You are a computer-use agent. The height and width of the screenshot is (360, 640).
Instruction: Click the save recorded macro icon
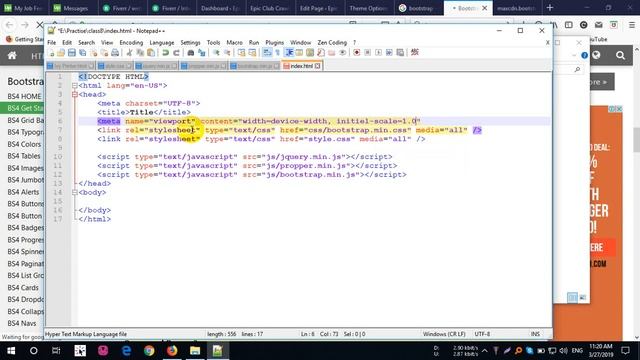point(400,52)
